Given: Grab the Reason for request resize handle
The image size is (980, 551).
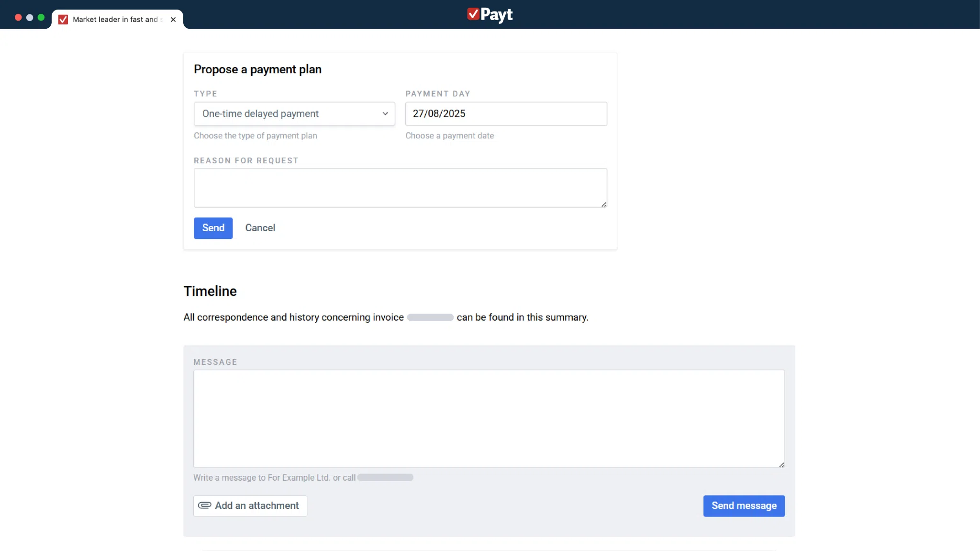Looking at the screenshot, I should pyautogui.click(x=604, y=204).
